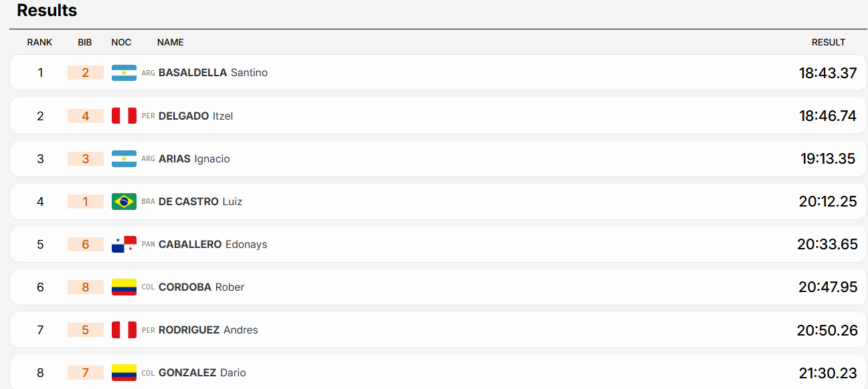The width and height of the screenshot is (868, 389).
Task: Click bib number 2 badge
Action: coord(86,73)
